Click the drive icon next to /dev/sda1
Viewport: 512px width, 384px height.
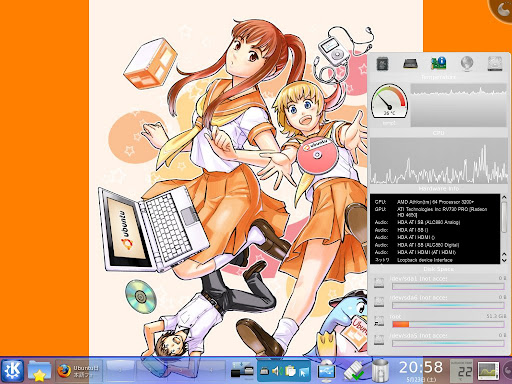379,283
